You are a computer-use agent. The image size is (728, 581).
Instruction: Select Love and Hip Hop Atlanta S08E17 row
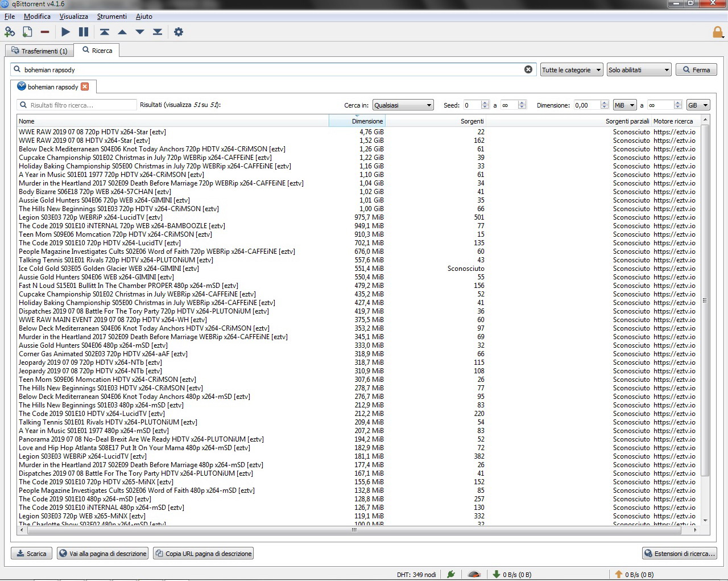pos(358,448)
